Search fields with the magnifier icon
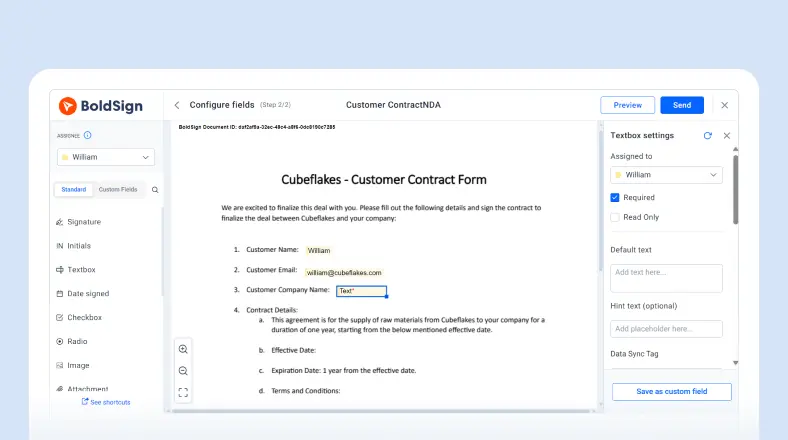Image resolution: width=788 pixels, height=440 pixels. pyautogui.click(x=155, y=190)
